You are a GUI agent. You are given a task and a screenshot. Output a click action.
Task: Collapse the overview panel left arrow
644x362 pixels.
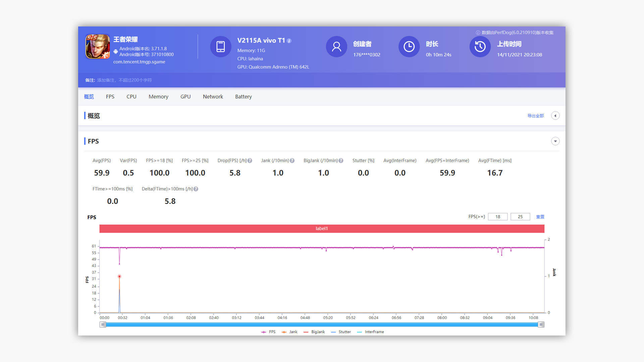[x=555, y=116]
